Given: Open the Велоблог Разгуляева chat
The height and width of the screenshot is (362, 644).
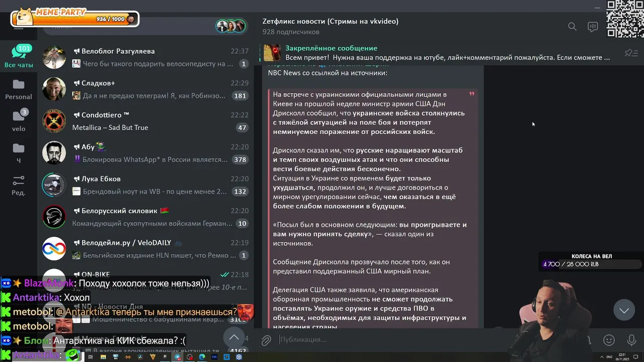Looking at the screenshot, I should coord(145,57).
